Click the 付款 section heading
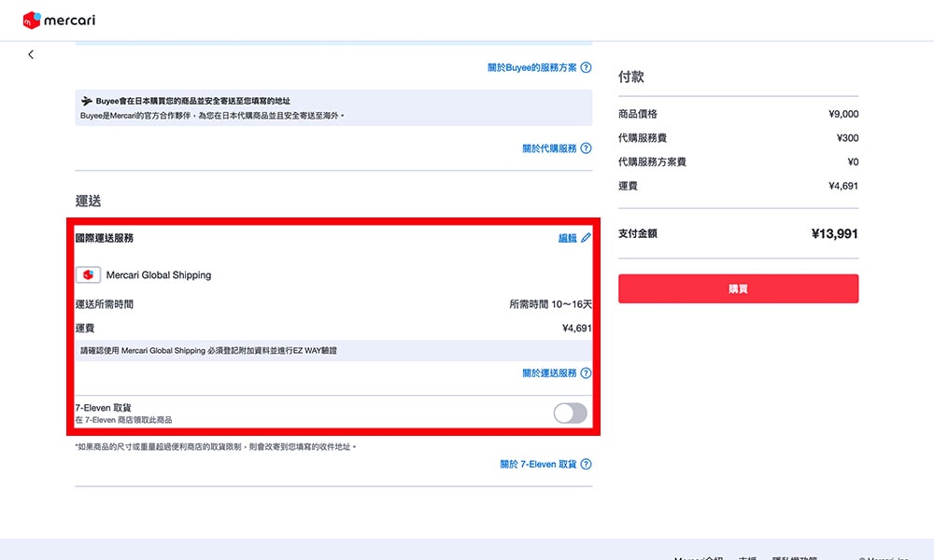 coord(630,77)
